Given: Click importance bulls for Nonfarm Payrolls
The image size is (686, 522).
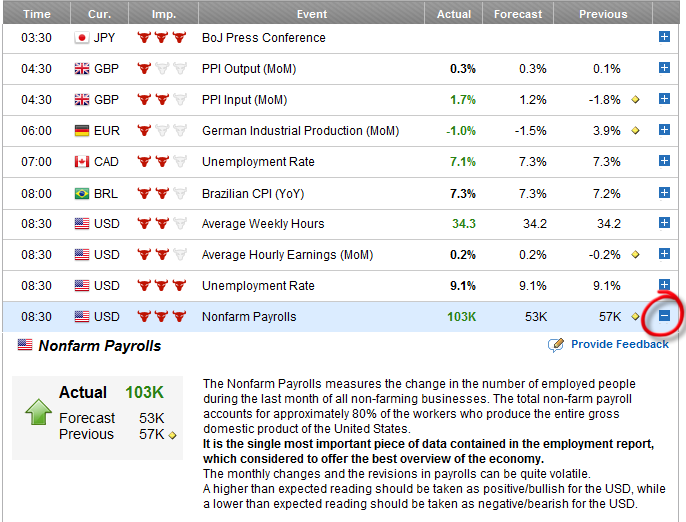Looking at the screenshot, I should (x=161, y=316).
